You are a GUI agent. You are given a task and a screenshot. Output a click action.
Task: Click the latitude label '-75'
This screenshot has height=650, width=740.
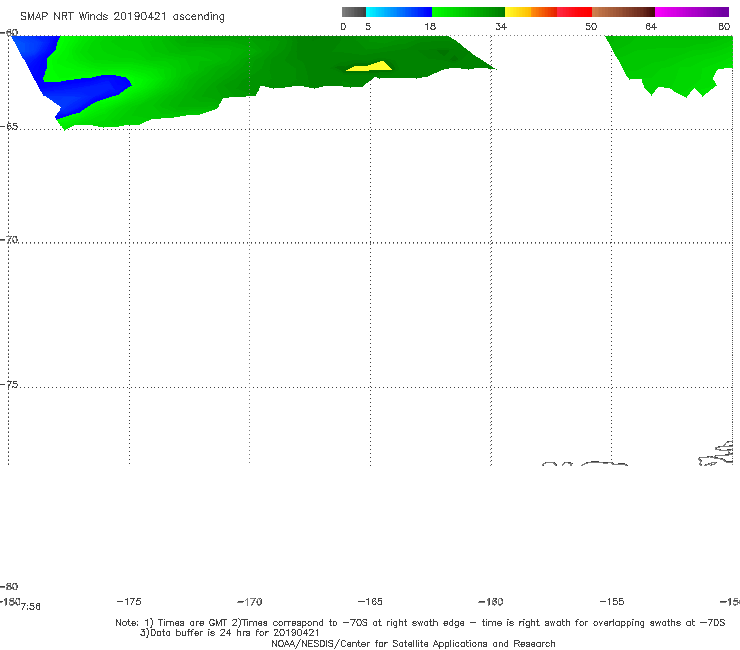[x=9, y=385]
